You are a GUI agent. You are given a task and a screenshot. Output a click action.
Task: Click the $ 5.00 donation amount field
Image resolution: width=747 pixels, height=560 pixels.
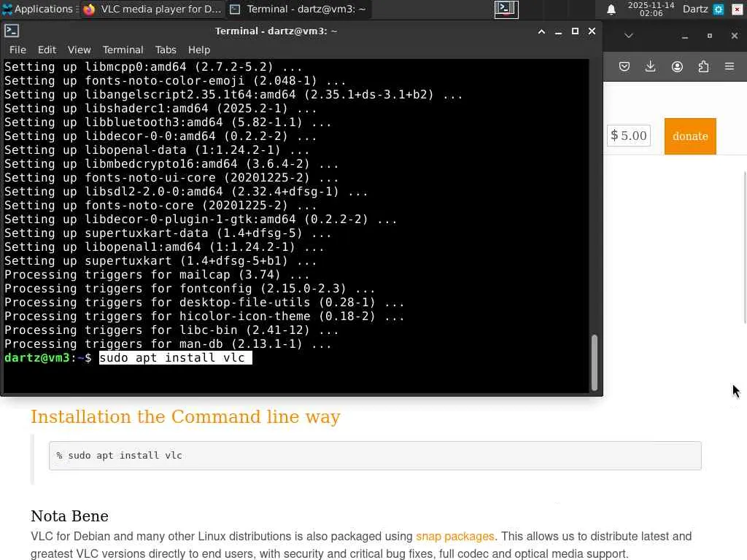(x=629, y=136)
